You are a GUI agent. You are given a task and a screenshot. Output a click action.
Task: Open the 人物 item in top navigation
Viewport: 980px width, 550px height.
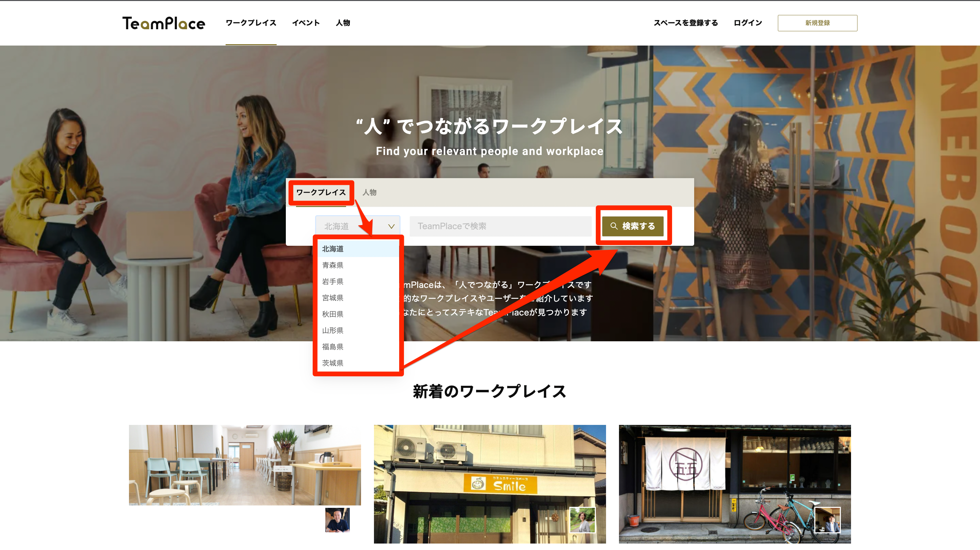(343, 23)
